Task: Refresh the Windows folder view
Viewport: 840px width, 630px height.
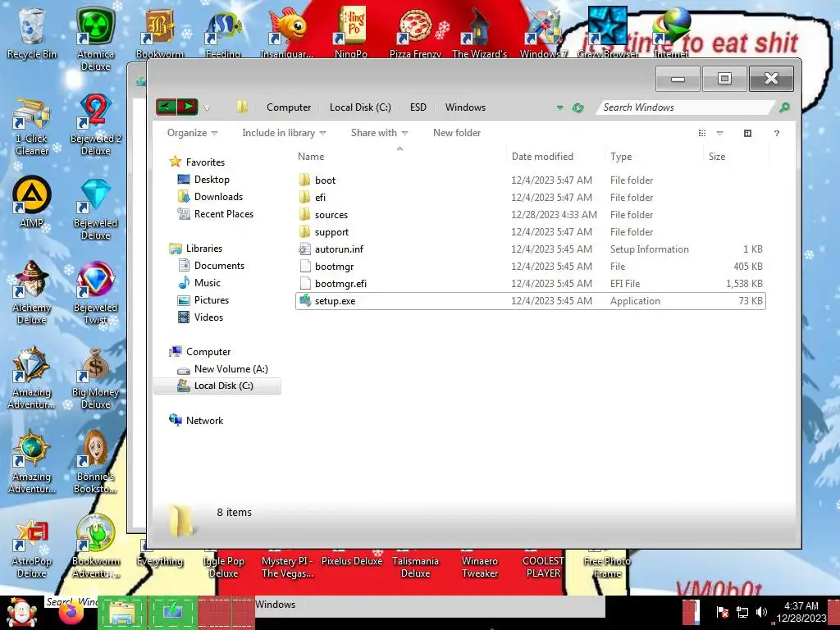Action: click(577, 107)
